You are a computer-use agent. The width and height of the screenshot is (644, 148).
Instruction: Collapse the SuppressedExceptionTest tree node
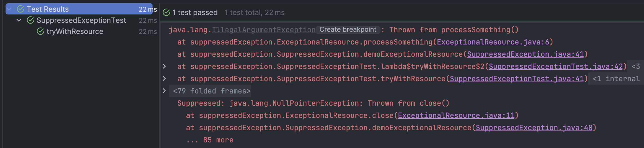[19, 20]
